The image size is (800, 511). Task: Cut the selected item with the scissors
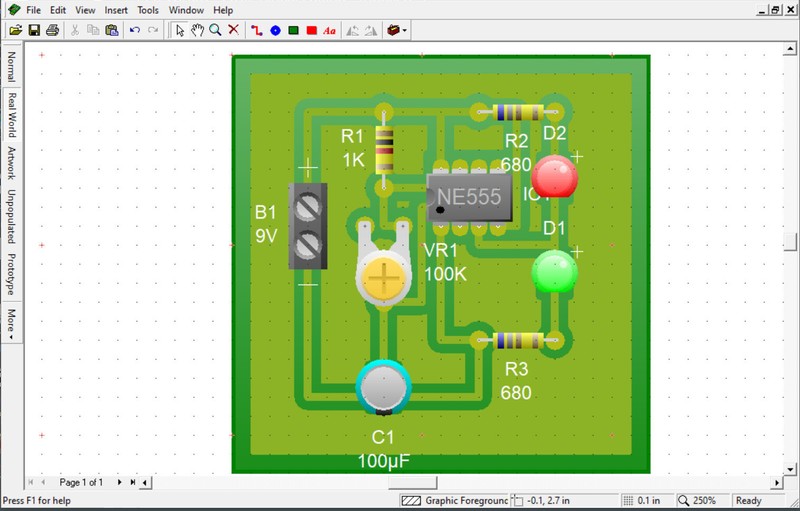pos(75,31)
